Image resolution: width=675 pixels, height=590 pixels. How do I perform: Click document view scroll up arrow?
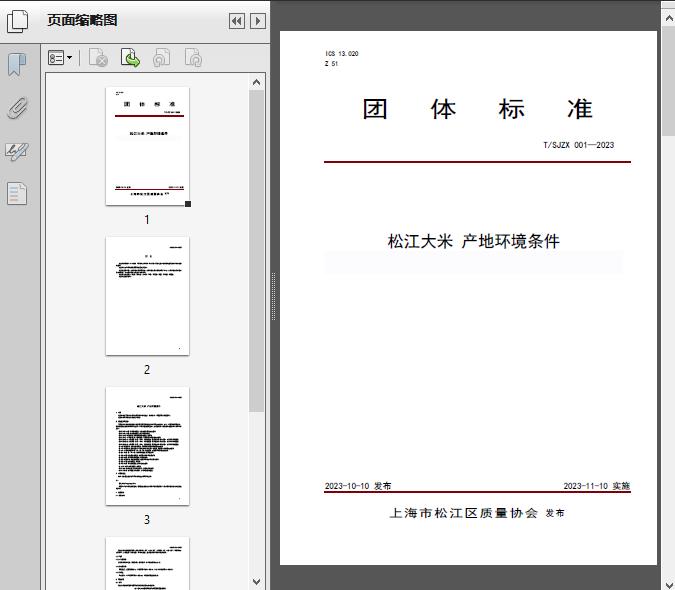(669, 18)
